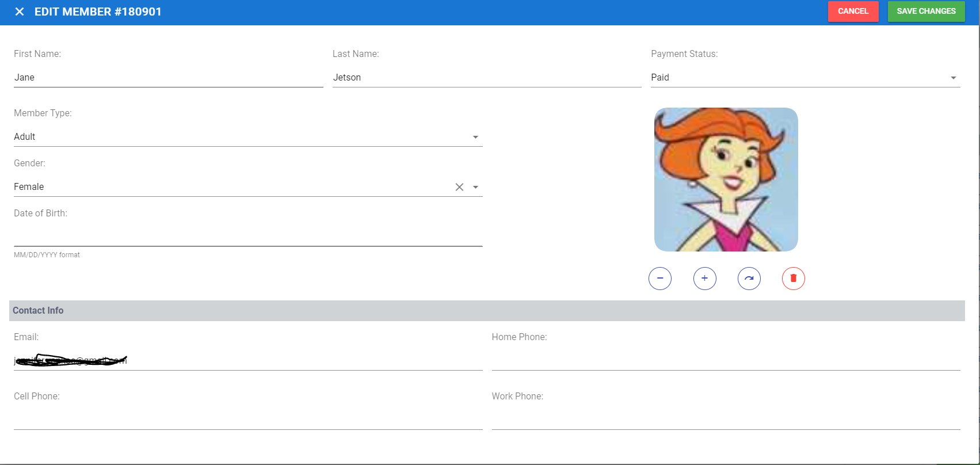Focus the Work Phone input field
980x465 pixels.
click(726, 420)
